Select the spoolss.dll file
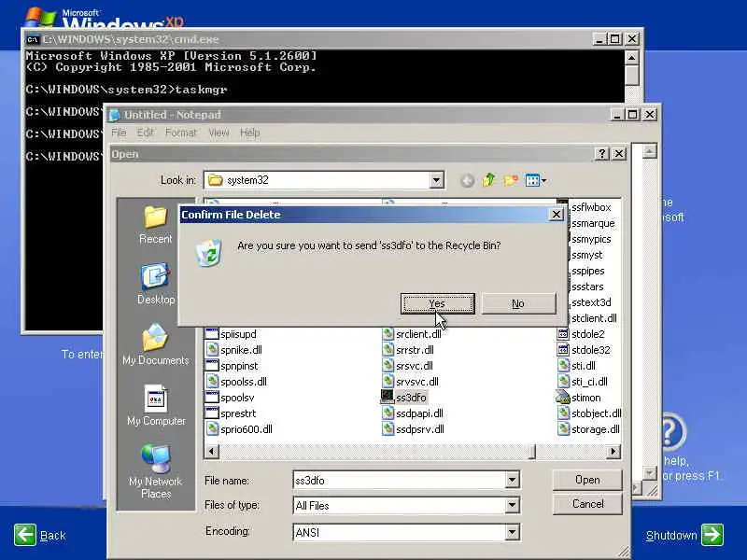Image resolution: width=747 pixels, height=560 pixels. 236,382
